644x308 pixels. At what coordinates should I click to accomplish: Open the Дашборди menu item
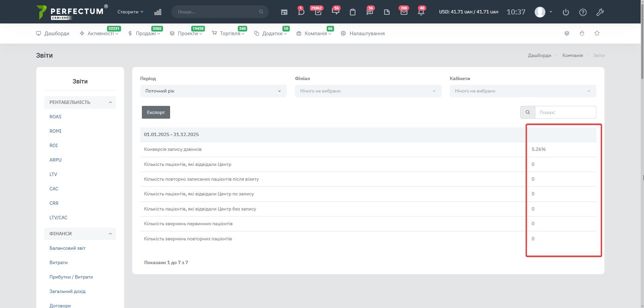click(x=53, y=34)
